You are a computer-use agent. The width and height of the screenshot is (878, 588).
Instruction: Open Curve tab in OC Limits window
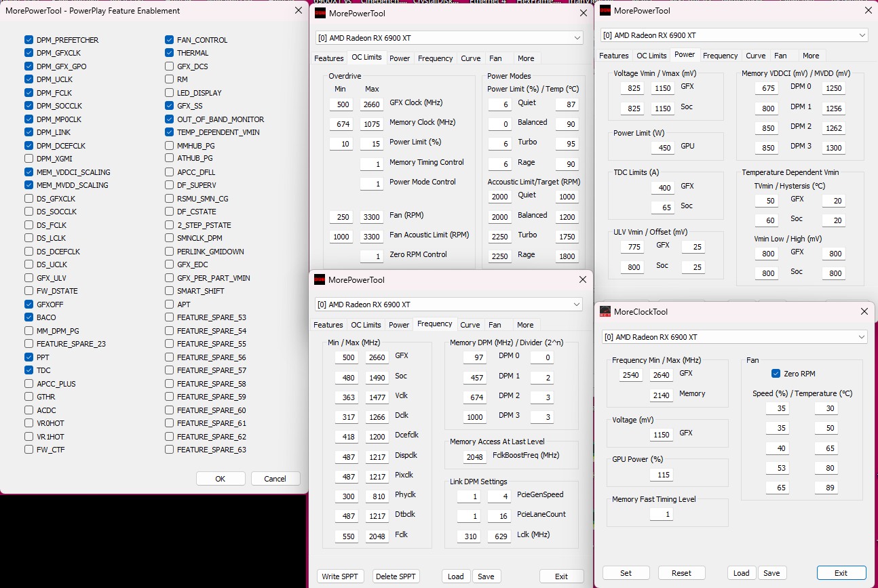(471, 58)
